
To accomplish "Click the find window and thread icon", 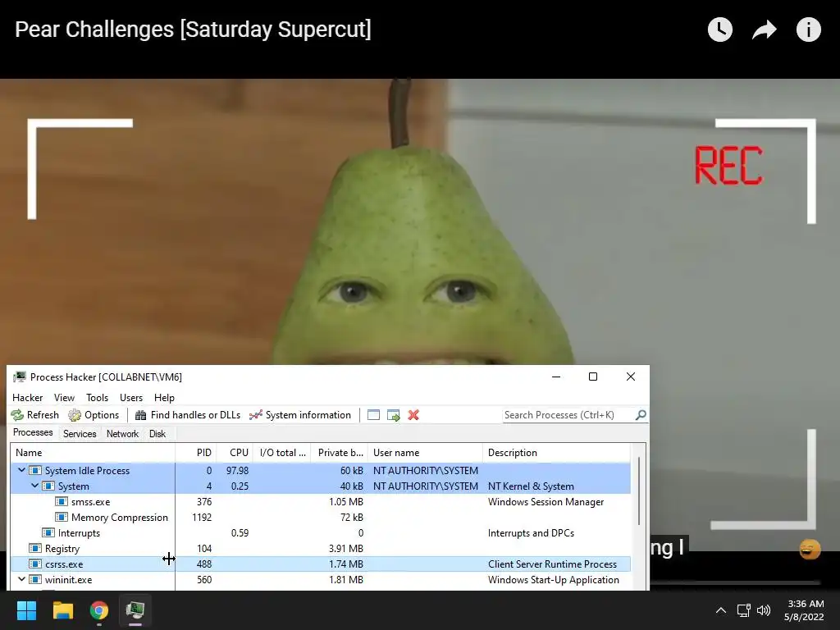I will coord(394,415).
